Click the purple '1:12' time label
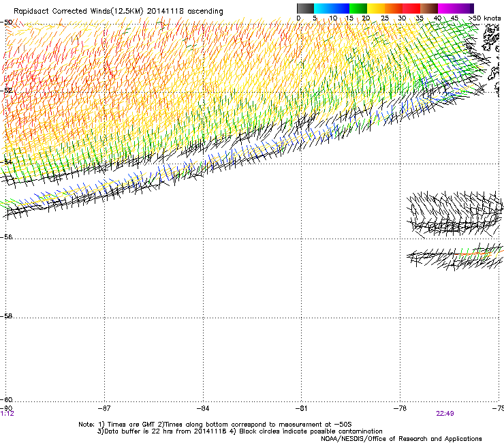Screen dimensions: 504x443 click(x=7, y=414)
